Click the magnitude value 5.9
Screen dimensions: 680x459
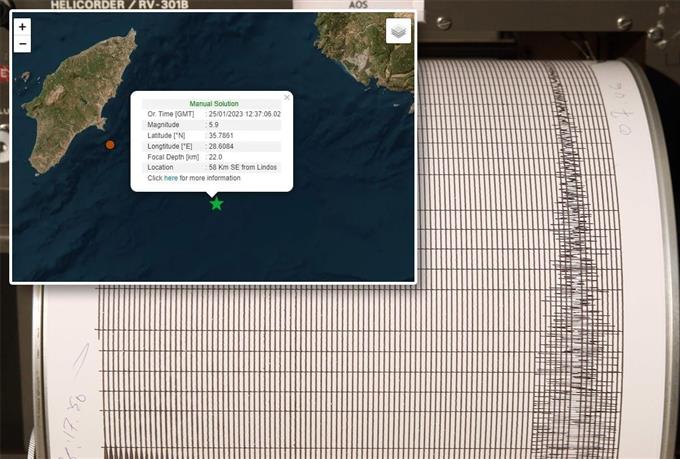[x=214, y=125]
